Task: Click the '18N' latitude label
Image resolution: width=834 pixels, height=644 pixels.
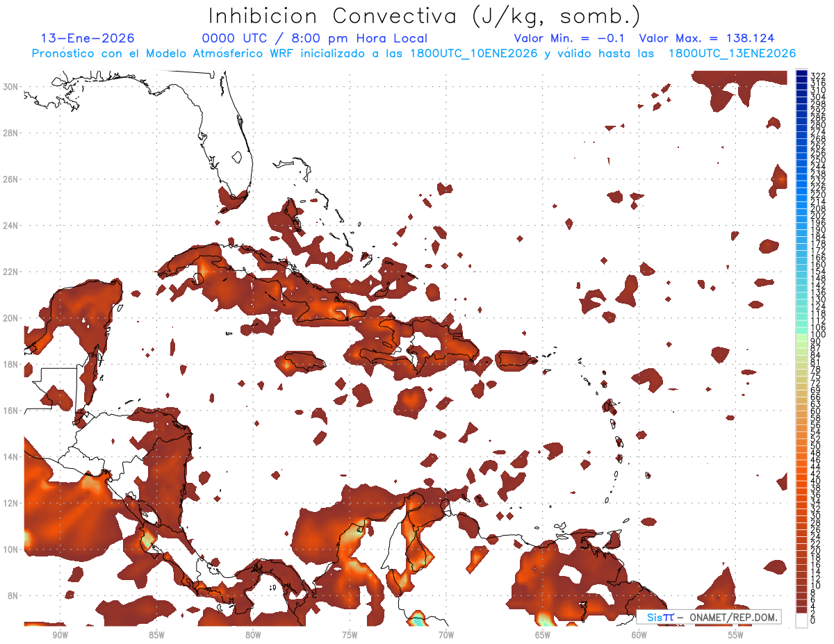Action: (12, 364)
